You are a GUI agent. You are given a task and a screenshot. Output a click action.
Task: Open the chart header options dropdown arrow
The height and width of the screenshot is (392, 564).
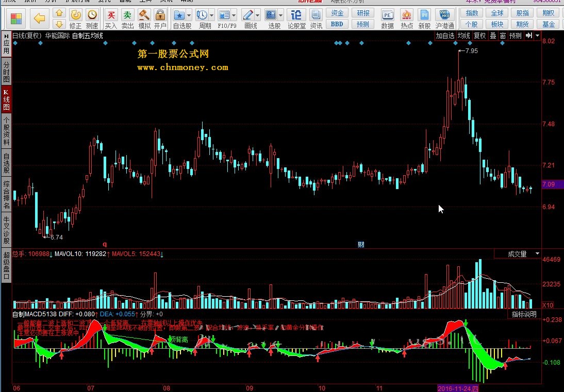tap(537, 36)
